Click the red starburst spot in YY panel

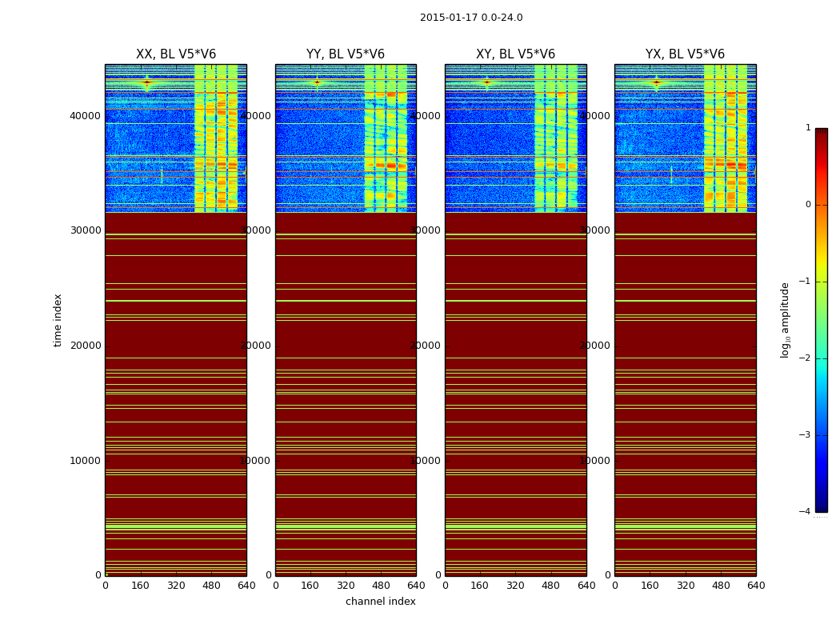(317, 82)
